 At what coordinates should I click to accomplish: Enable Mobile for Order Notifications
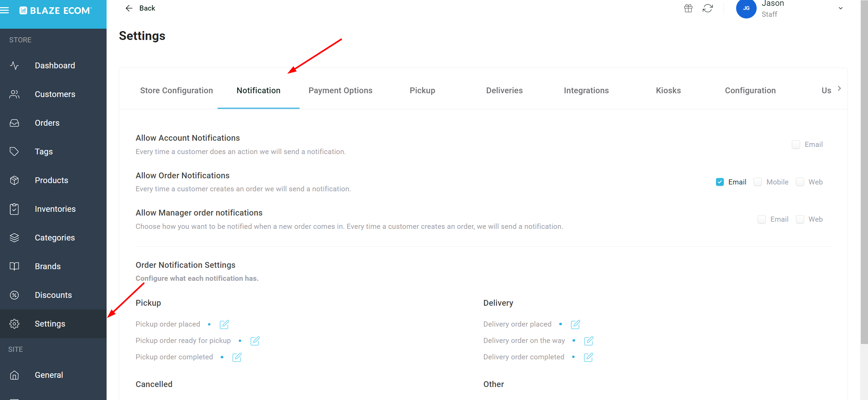pos(758,182)
